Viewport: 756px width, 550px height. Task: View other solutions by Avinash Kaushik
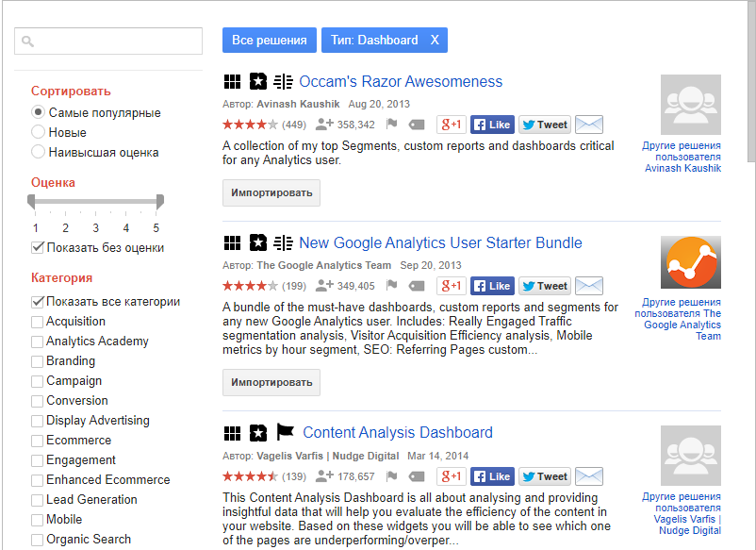682,157
